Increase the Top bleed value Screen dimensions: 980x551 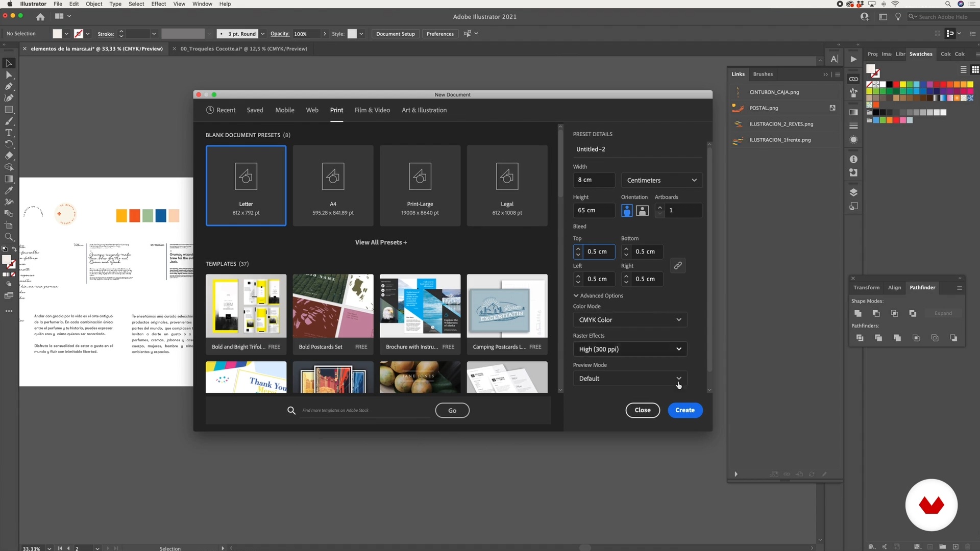(578, 249)
